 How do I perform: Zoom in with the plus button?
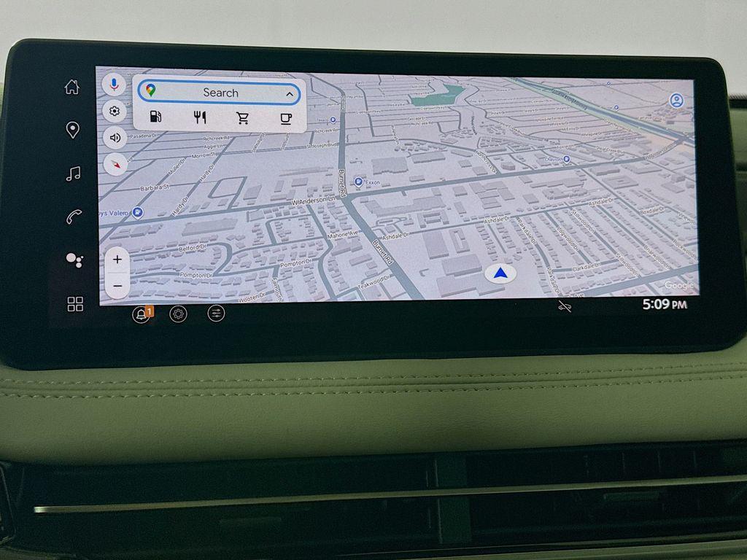pyautogui.click(x=117, y=260)
